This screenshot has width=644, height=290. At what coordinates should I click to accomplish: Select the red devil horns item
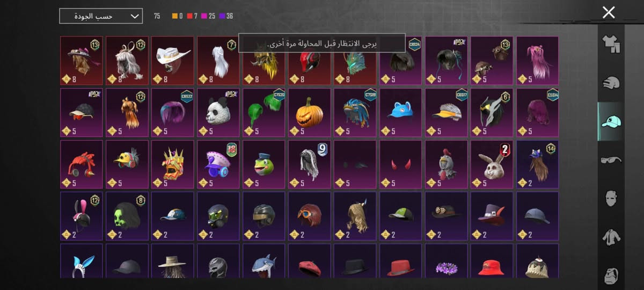coord(401,164)
